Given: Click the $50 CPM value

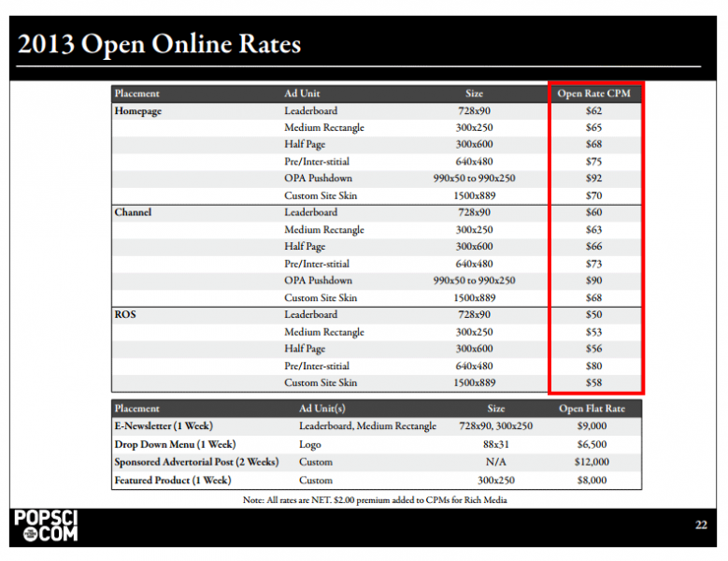Looking at the screenshot, I should click(x=593, y=314).
